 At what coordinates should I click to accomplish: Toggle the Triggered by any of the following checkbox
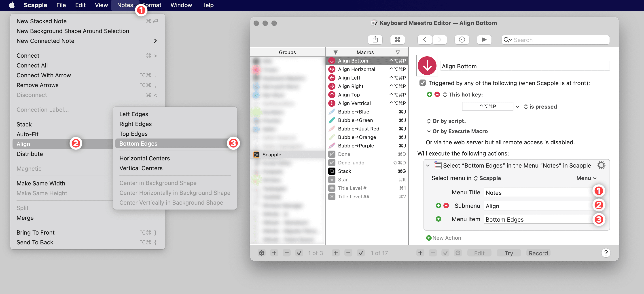click(422, 83)
